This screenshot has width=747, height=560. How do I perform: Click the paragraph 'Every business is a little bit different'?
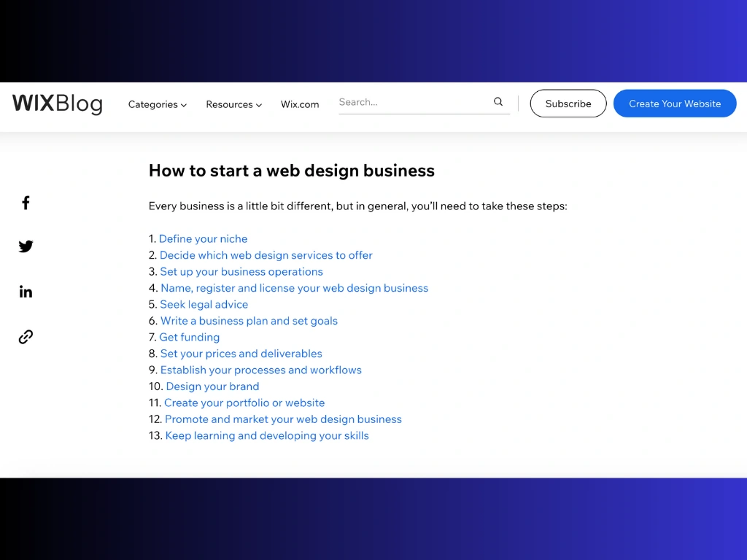(x=357, y=206)
